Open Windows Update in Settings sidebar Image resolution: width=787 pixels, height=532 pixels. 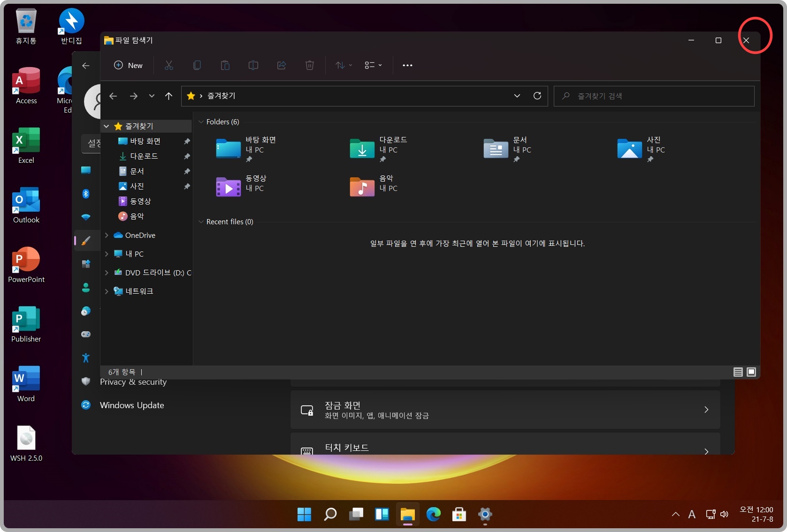pos(132,405)
